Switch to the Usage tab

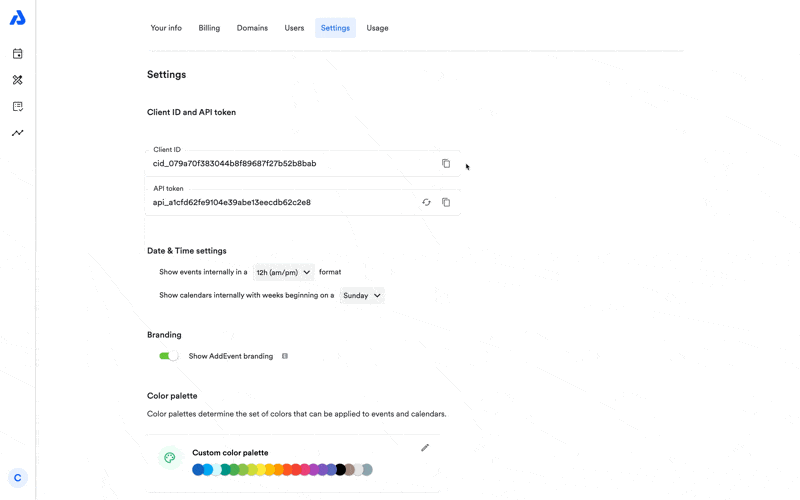point(378,28)
